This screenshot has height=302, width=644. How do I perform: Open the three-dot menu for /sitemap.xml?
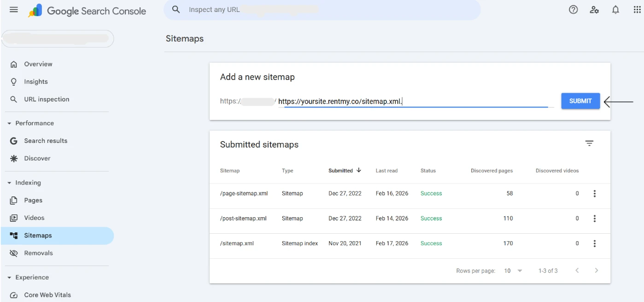pyautogui.click(x=594, y=243)
